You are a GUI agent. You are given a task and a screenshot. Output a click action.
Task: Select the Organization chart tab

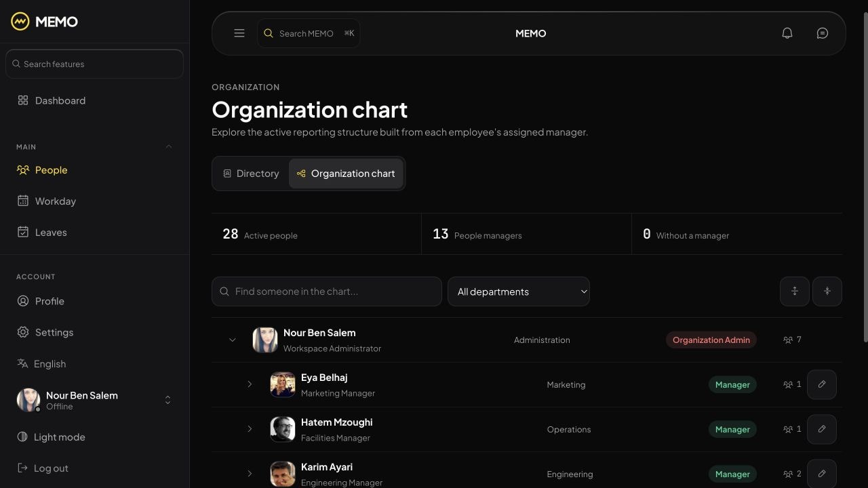346,174
